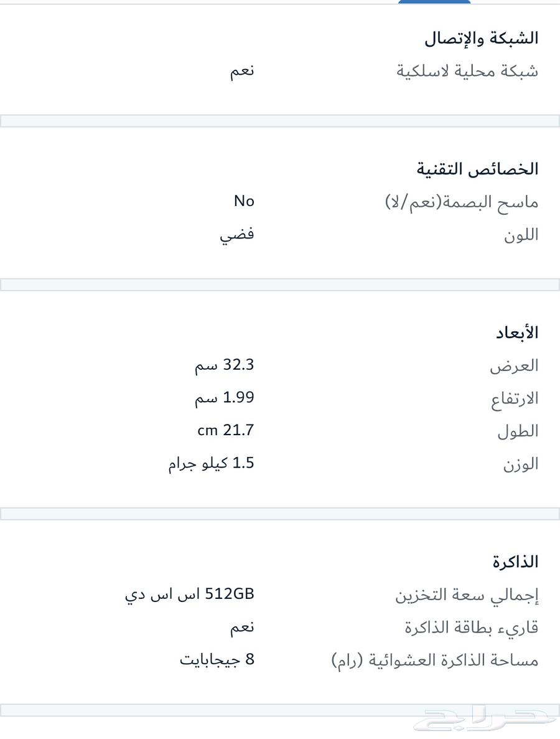Click the 1.5 كيلو جرام weight value

coord(211,464)
